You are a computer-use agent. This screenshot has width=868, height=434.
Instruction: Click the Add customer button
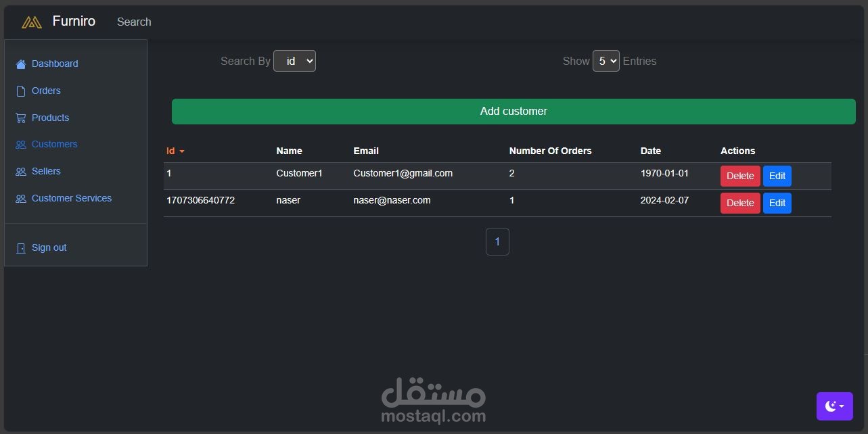coord(513,112)
